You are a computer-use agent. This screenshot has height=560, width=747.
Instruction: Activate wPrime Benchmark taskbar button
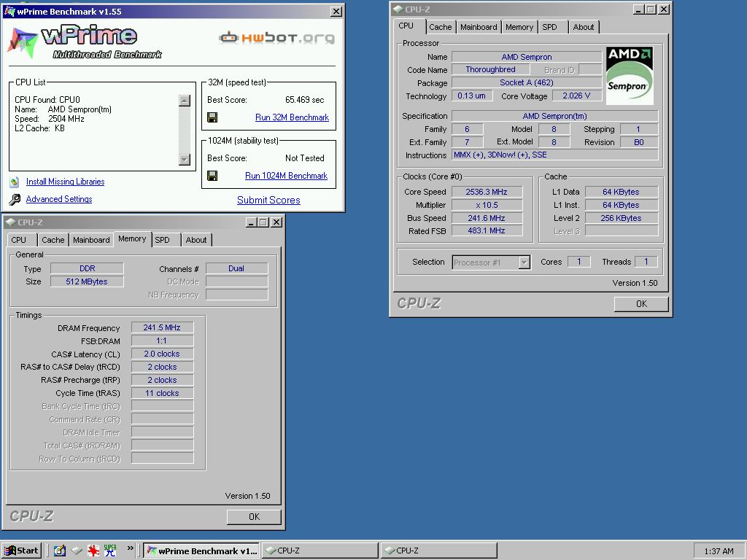click(201, 551)
